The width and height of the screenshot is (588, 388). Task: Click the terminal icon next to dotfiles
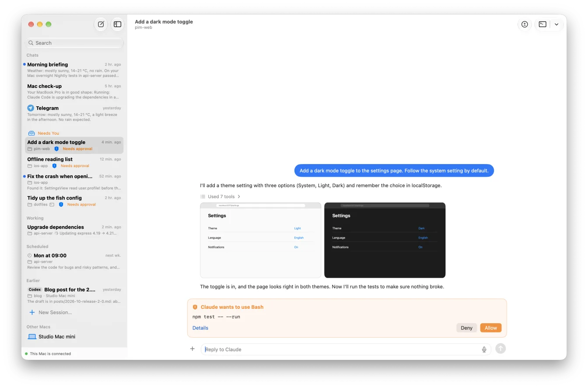(52, 204)
